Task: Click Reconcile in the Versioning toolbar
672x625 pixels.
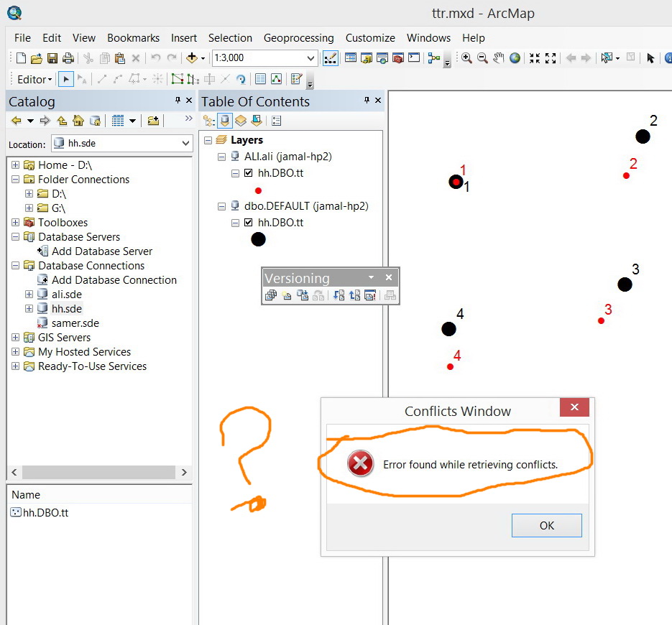Action: tap(339, 295)
